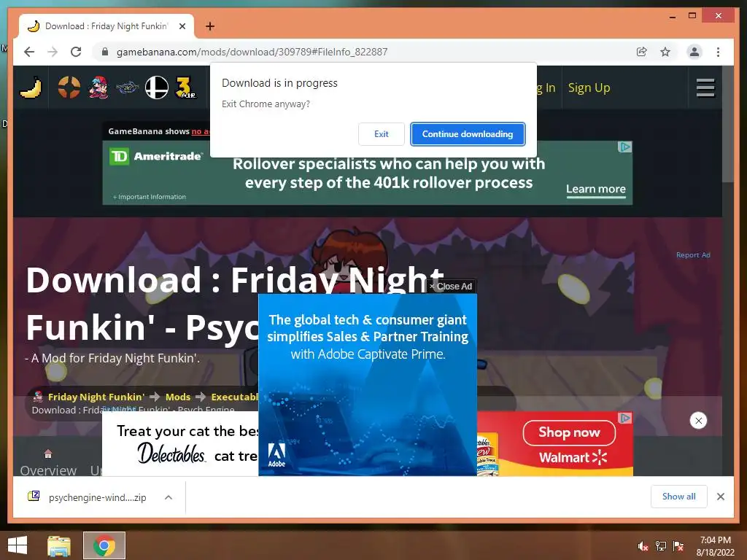Open a new tab
Viewport: 747px width, 560px height.
click(210, 26)
